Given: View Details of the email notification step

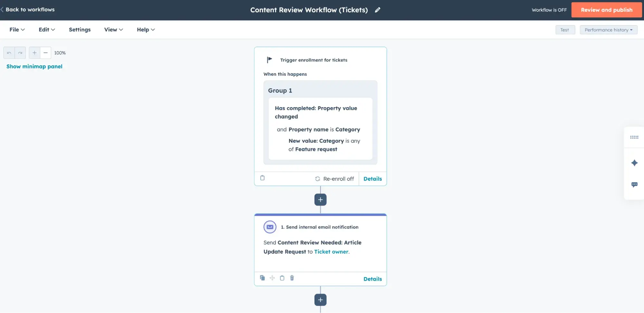Looking at the screenshot, I should (372, 279).
